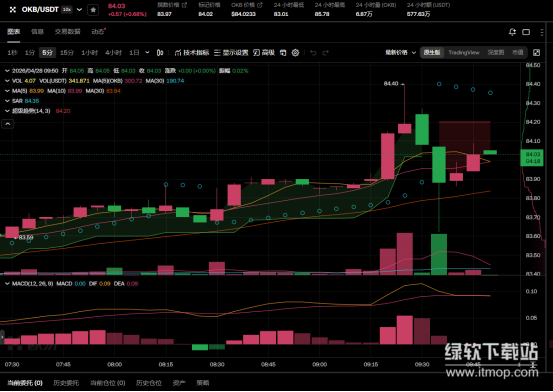Select the 5分 timeframe
This screenshot has width=553, height=392.
(47, 53)
